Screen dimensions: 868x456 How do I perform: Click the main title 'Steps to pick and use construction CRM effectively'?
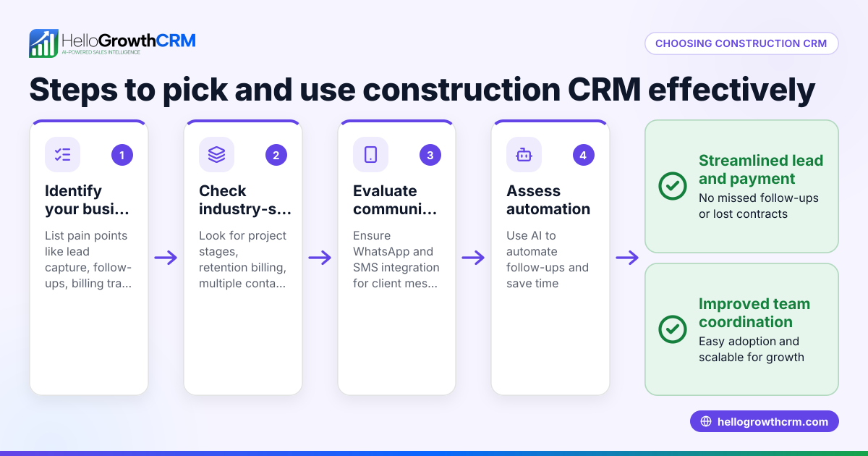[x=422, y=90]
